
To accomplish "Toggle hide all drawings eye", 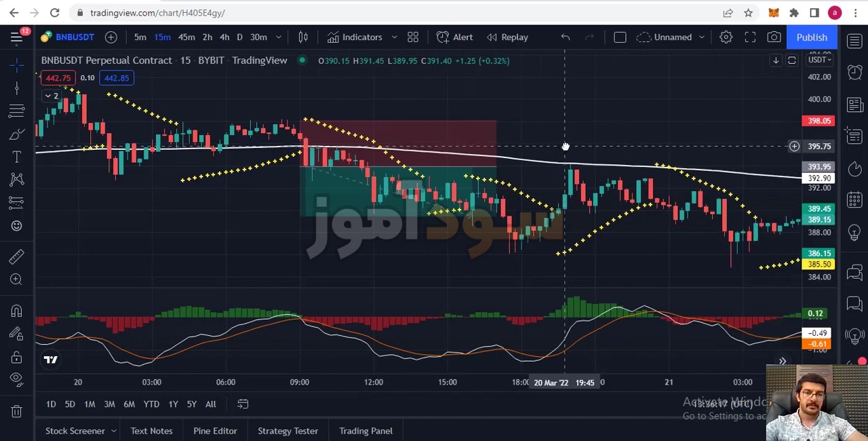I will [17, 380].
